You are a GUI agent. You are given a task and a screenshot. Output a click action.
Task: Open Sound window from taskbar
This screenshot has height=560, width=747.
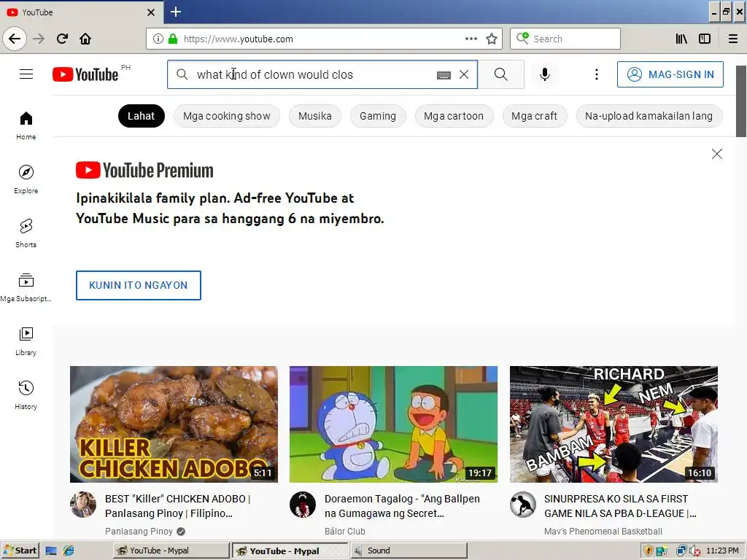pyautogui.click(x=409, y=551)
